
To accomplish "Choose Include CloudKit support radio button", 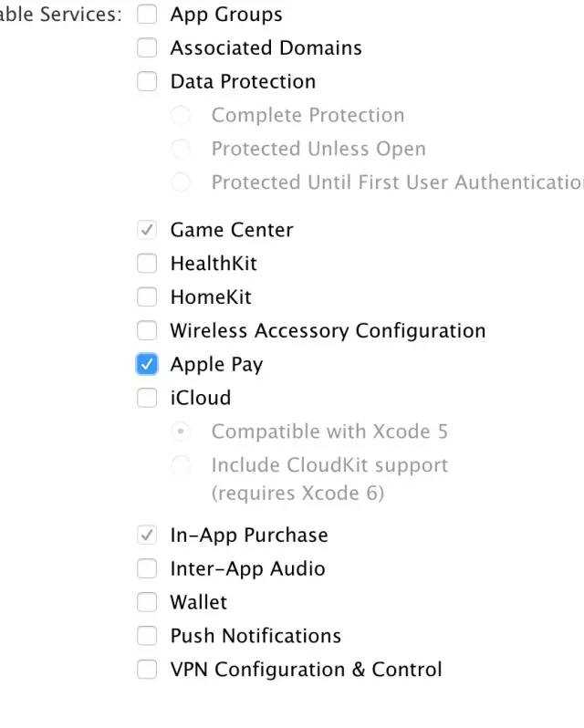I will click(181, 464).
